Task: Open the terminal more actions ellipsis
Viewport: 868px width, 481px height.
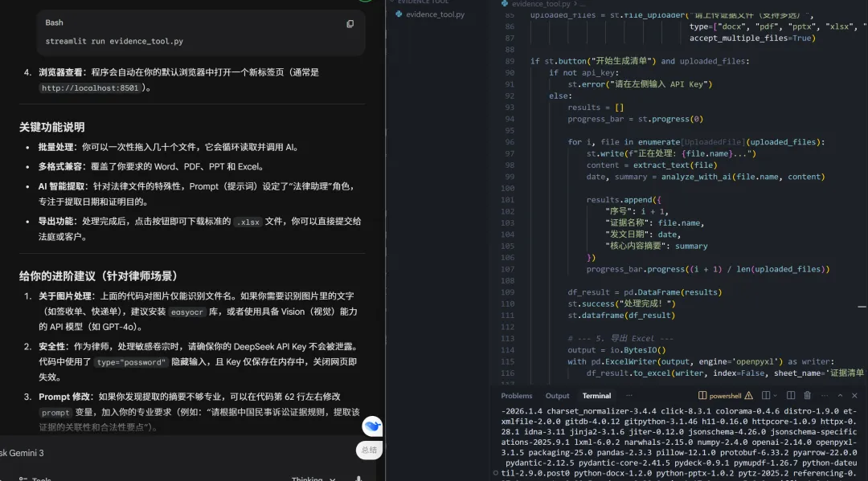Action: [x=825, y=396]
